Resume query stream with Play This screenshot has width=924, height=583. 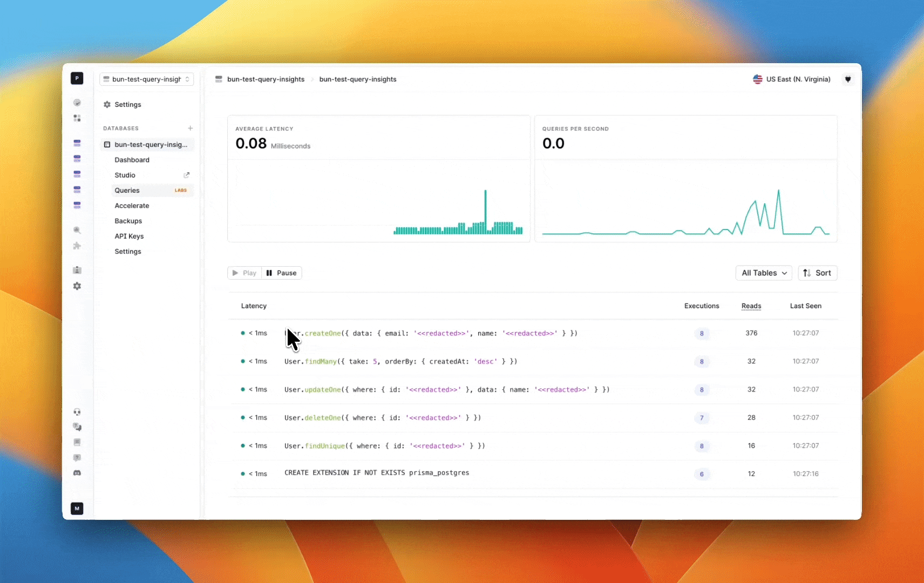(244, 273)
